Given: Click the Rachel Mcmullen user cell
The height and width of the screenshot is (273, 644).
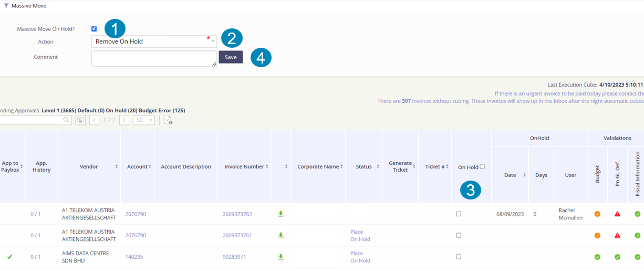Looking at the screenshot, I should click(x=570, y=214).
